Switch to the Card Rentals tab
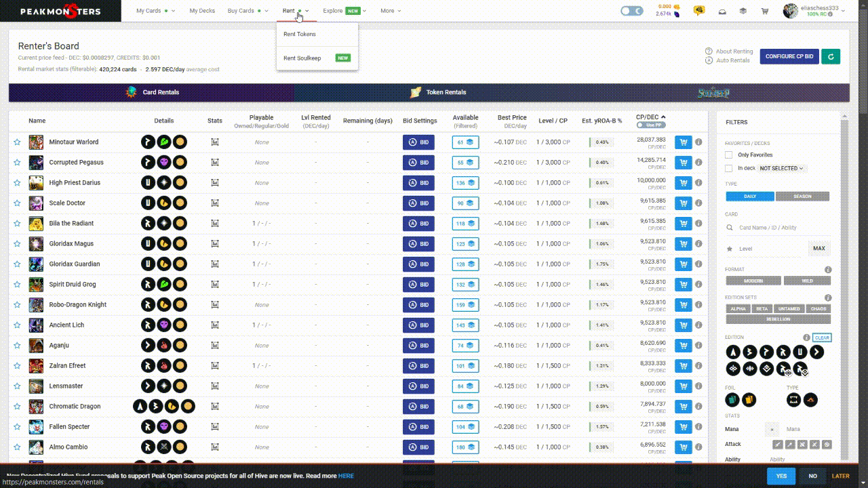The image size is (868, 488). [151, 92]
